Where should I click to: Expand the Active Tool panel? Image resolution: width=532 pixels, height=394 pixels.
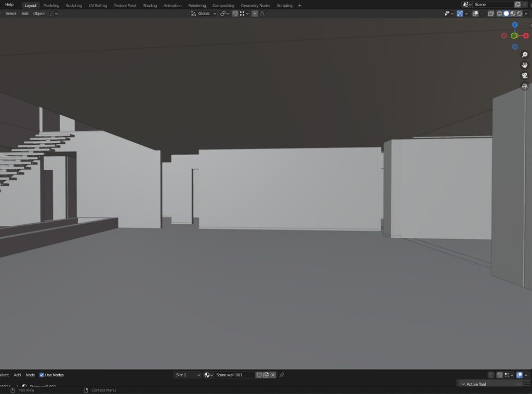pyautogui.click(x=476, y=384)
